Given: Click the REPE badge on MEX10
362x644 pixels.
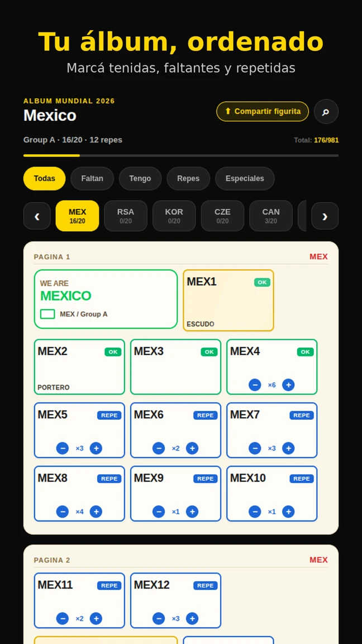Looking at the screenshot, I should [302, 479].
